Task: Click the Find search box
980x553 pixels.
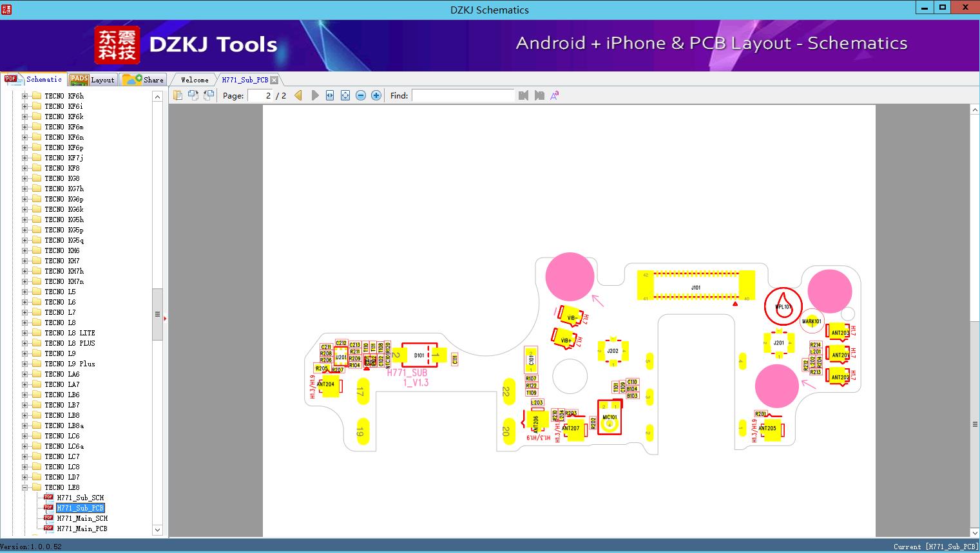Action: click(x=463, y=95)
